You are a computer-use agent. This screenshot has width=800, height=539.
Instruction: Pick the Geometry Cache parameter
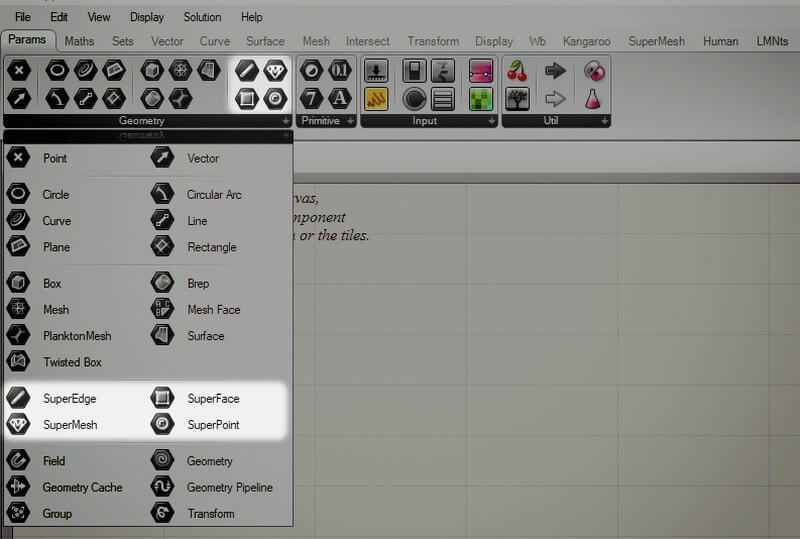tap(82, 488)
